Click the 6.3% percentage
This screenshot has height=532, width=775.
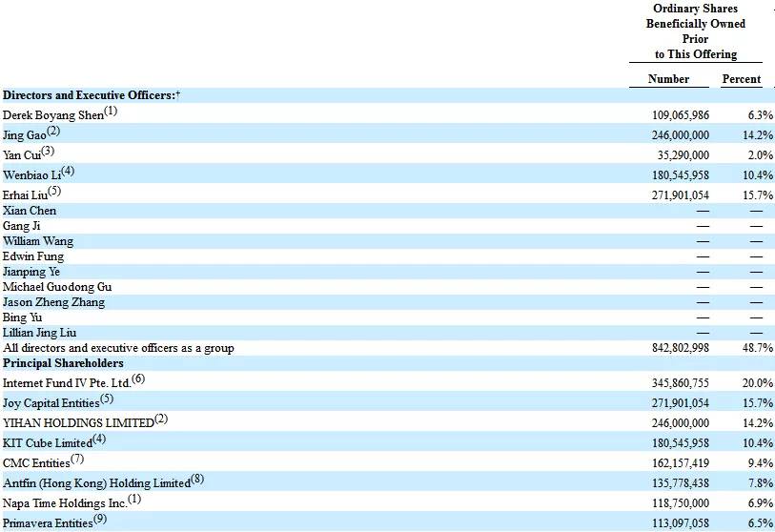[760, 115]
